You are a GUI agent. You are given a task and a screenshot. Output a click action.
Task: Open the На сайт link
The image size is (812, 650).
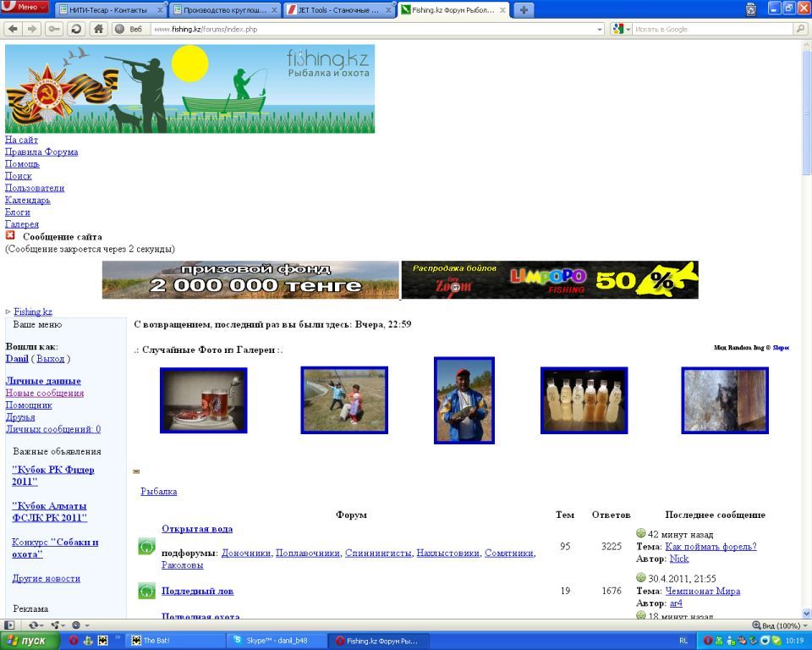pyautogui.click(x=21, y=140)
